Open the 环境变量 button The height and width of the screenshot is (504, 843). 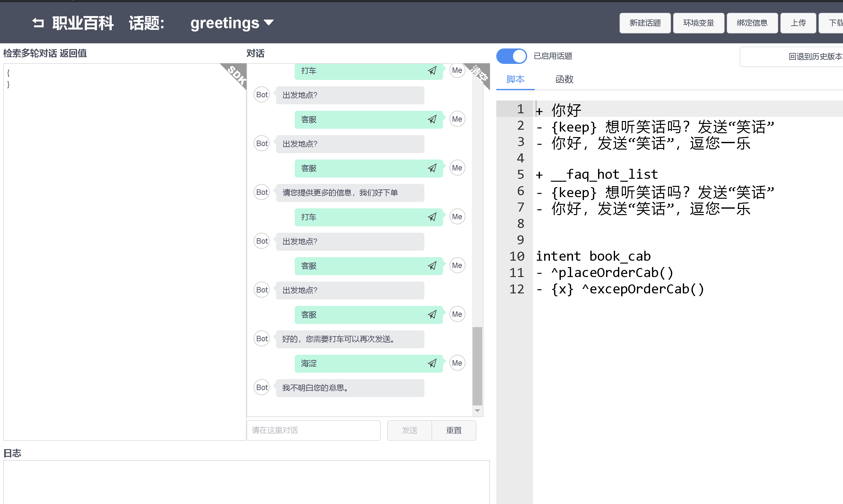(698, 23)
